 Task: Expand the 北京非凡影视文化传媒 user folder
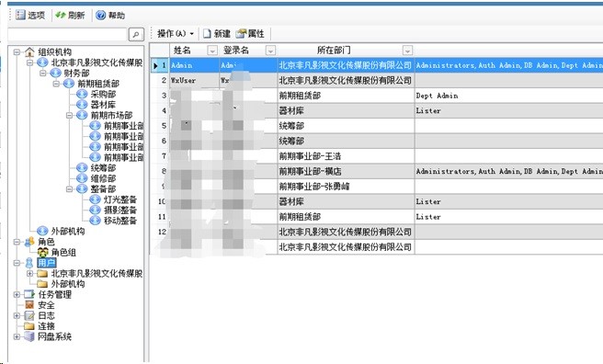(x=29, y=273)
